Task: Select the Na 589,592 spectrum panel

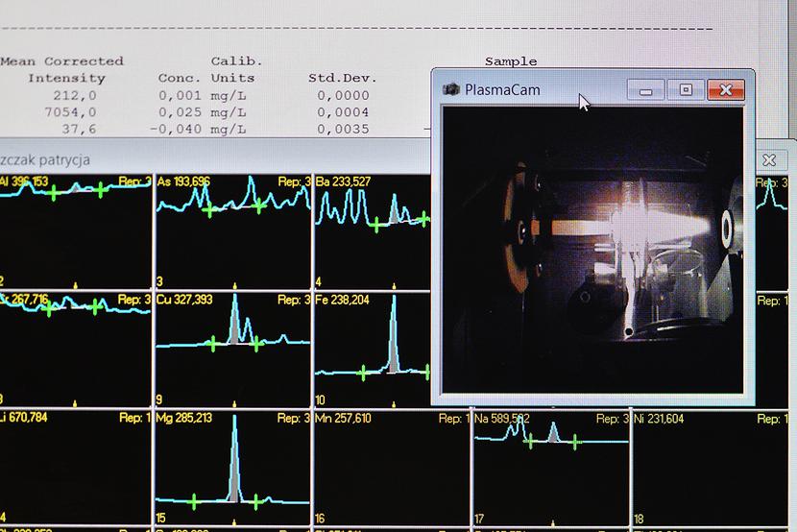Action: [x=551, y=468]
